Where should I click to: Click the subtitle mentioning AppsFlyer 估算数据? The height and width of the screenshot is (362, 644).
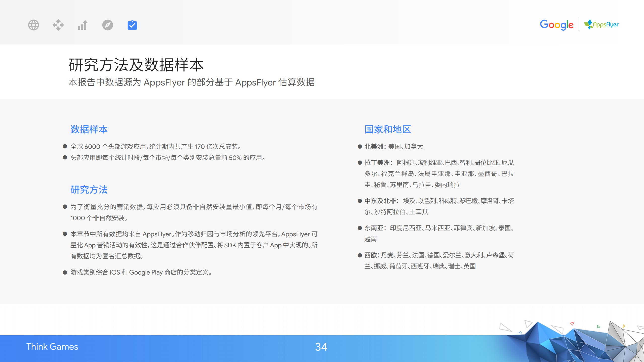tap(191, 82)
